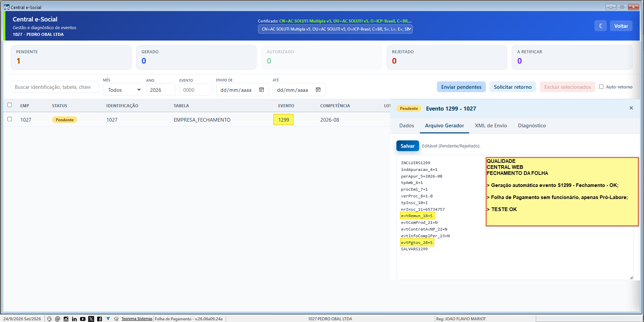Tick the select-all checkbox in table header
Image resolution: width=644 pixels, height=322 pixels.
(10, 105)
